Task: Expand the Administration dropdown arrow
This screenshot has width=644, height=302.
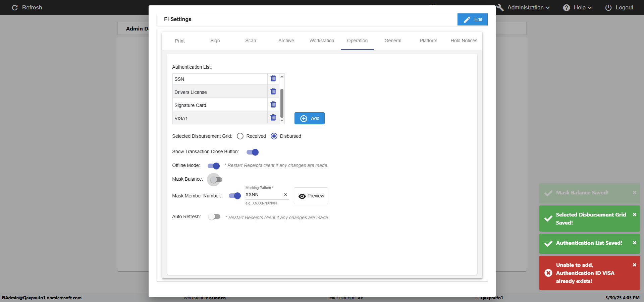Action: [x=548, y=8]
